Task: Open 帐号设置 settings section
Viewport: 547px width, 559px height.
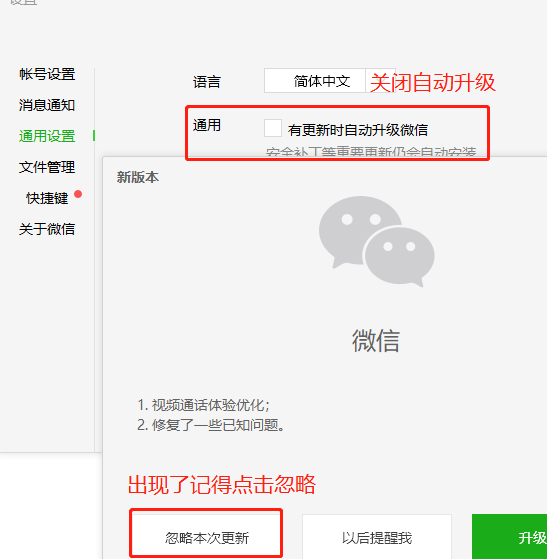Action: (x=47, y=75)
